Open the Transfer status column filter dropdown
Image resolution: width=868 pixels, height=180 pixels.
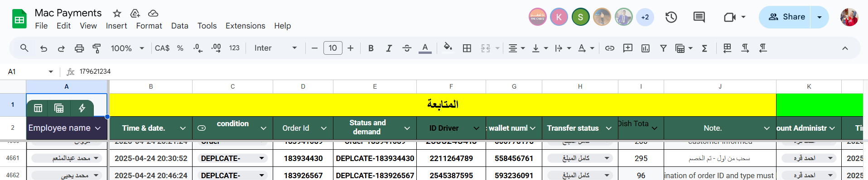(609, 128)
